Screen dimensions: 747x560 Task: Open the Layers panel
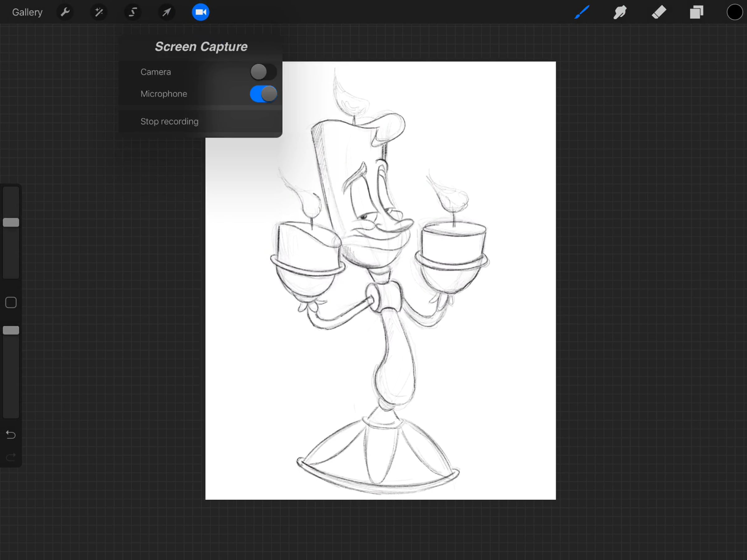tap(696, 12)
